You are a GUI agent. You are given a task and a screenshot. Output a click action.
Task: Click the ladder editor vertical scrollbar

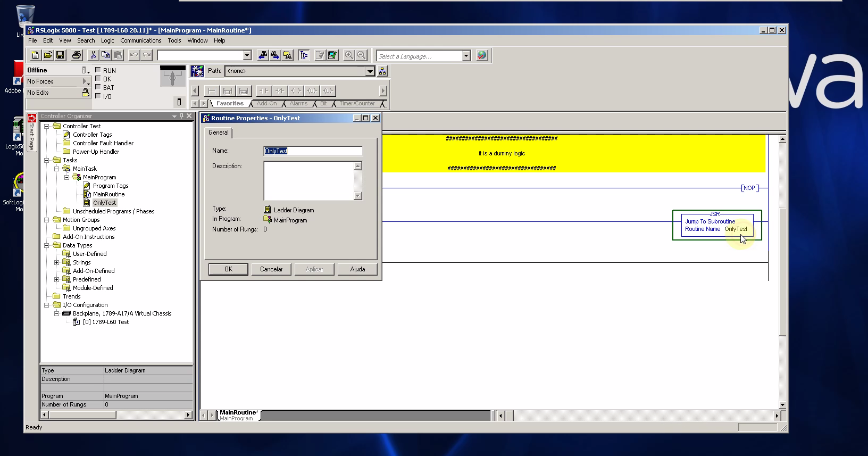782,271
